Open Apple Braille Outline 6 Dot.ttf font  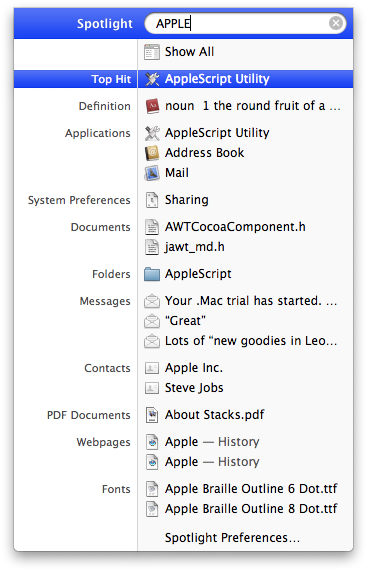point(251,489)
